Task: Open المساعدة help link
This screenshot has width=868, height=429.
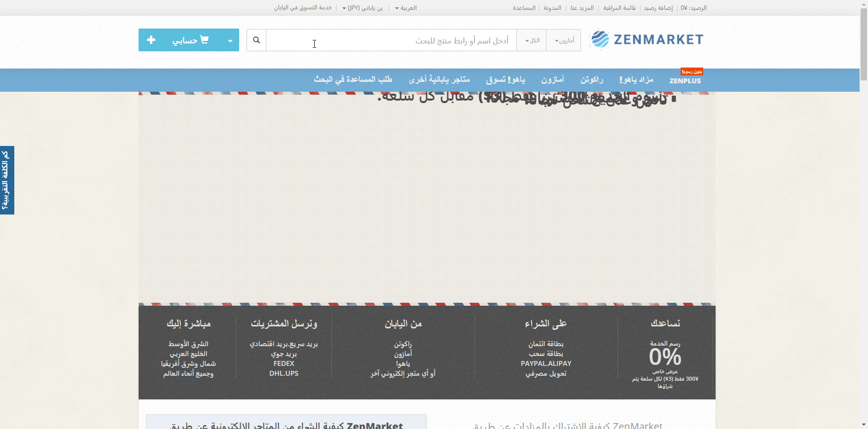Action: (x=524, y=8)
